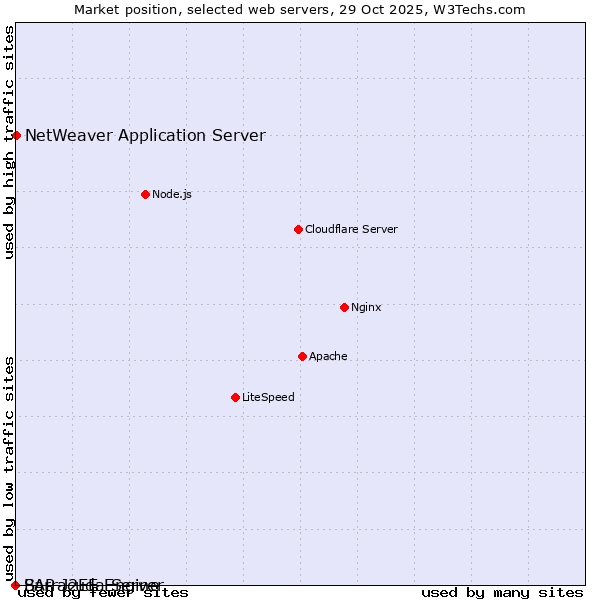Screen dimensions: 600x600
Task: Click the Nginx text label
Action: (x=366, y=307)
